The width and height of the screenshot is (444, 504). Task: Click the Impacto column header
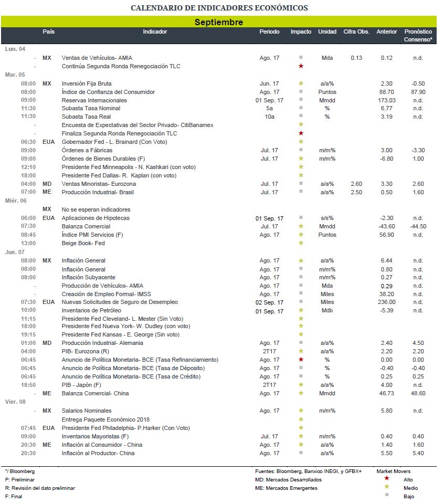[x=301, y=31]
